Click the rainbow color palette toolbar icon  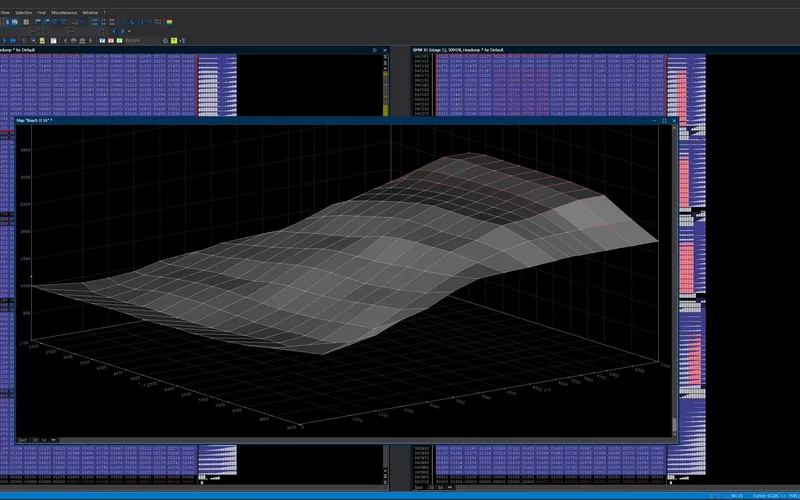point(169,22)
